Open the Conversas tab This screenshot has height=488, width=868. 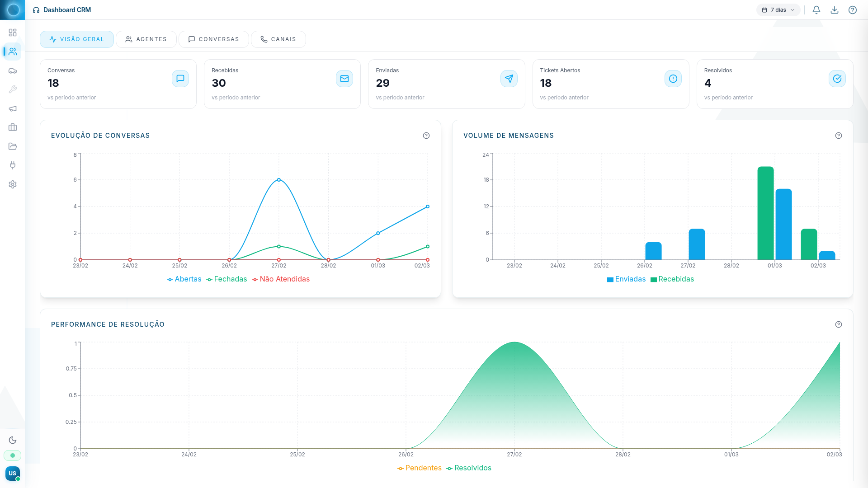pos(213,39)
